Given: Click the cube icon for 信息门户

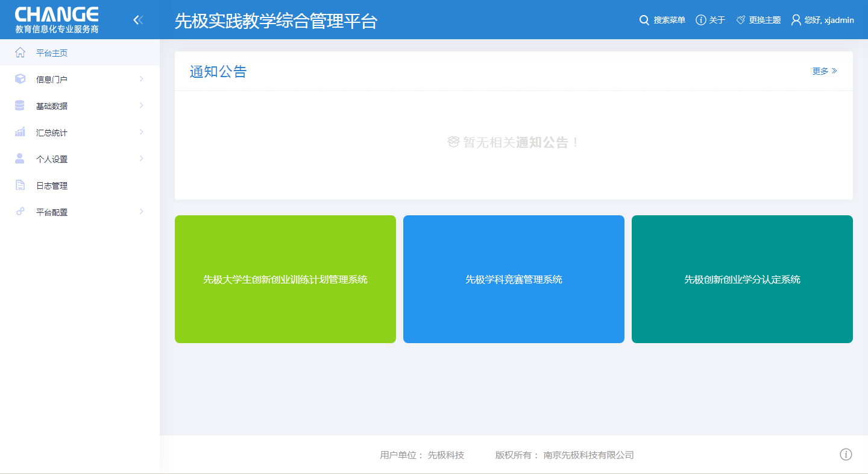Looking at the screenshot, I should click(x=20, y=79).
